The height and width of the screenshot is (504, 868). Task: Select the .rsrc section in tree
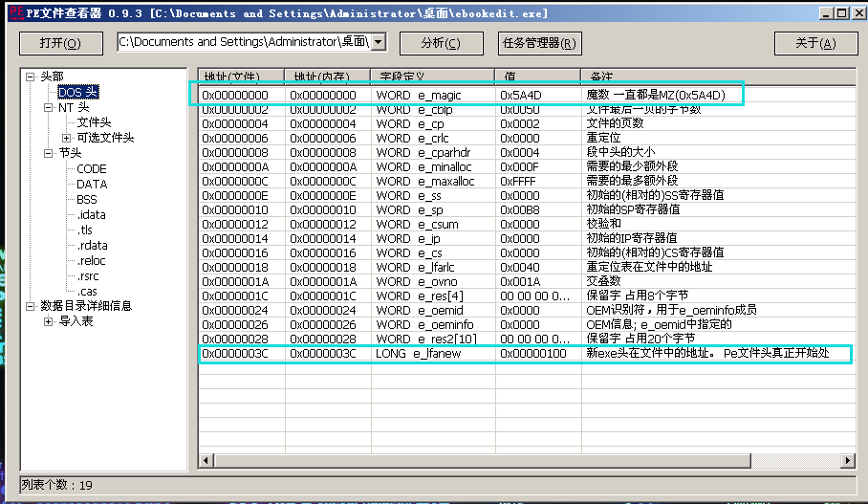point(90,275)
